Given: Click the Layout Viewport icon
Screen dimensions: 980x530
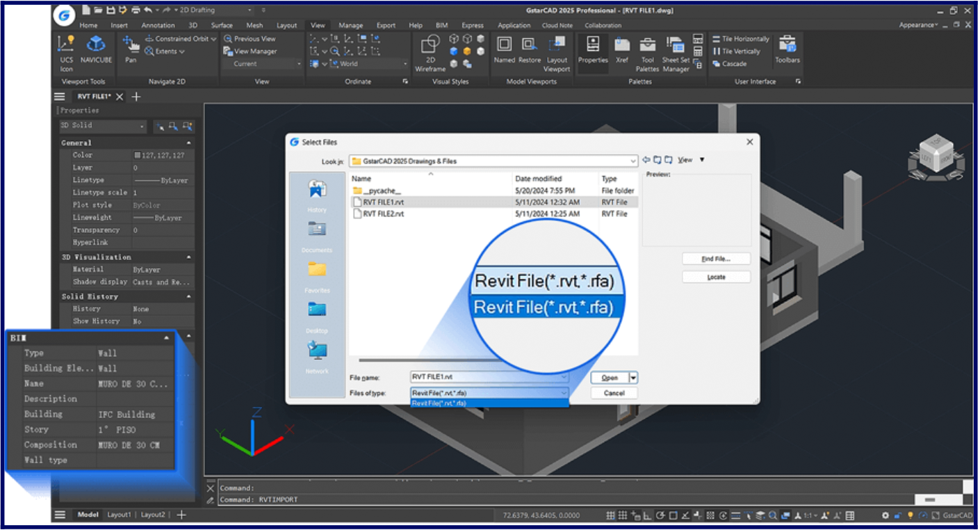Looking at the screenshot, I should coord(557,53).
